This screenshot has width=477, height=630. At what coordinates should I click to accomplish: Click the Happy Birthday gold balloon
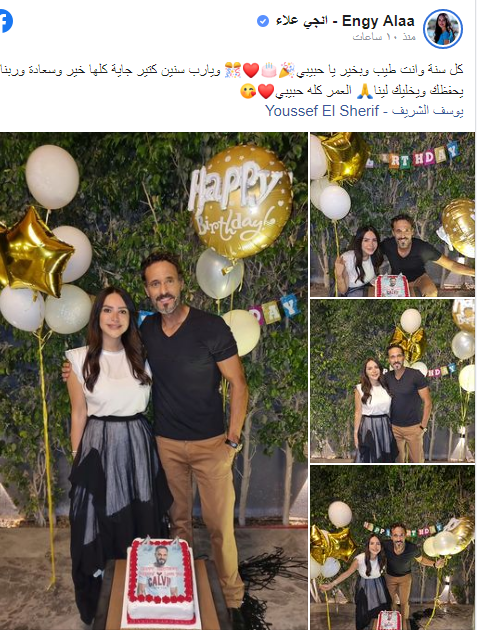241,202
